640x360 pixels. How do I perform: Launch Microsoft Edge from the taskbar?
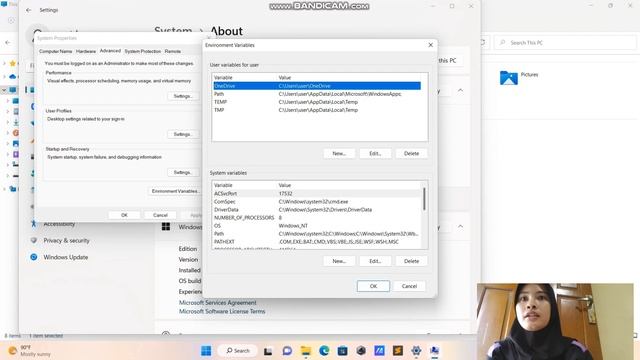click(324, 351)
